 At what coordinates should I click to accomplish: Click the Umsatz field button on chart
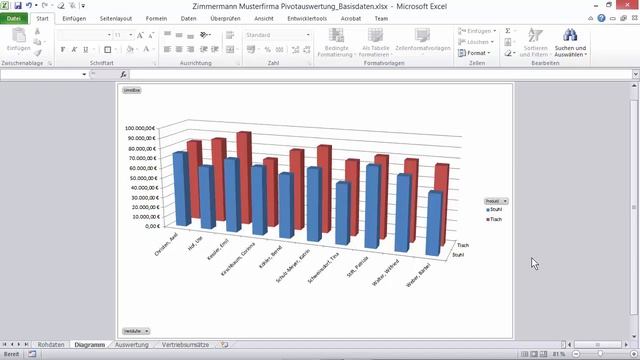pos(131,90)
